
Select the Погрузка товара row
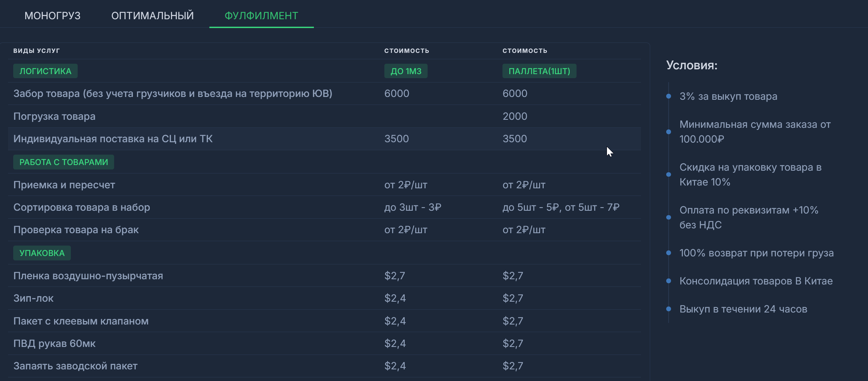[54, 116]
